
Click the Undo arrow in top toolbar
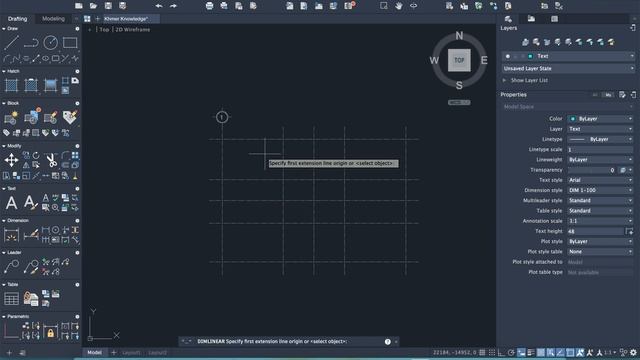pos(159,6)
